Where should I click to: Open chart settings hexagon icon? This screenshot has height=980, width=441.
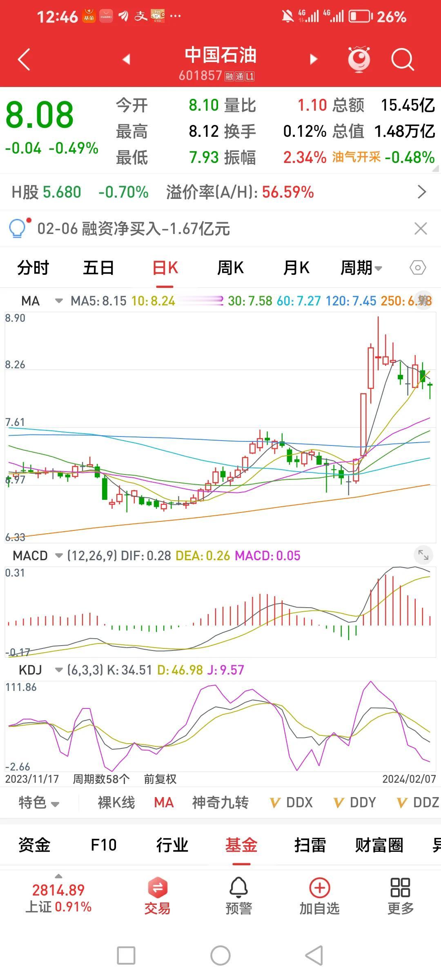418,268
